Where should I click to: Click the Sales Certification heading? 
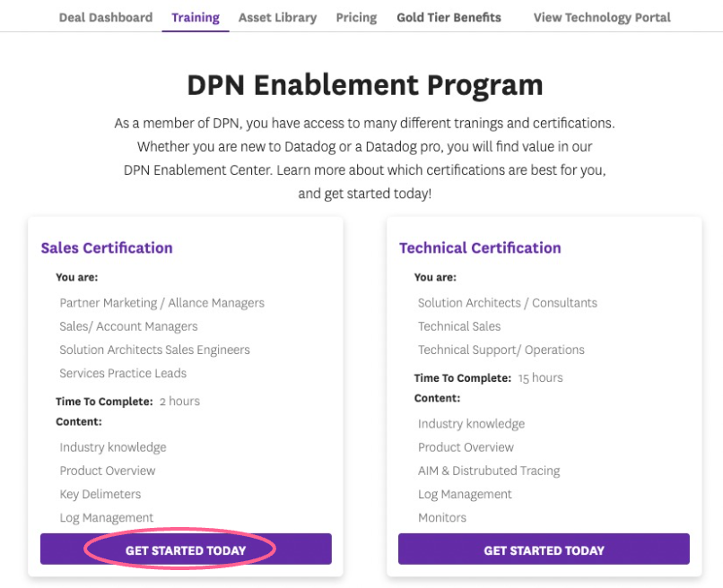coord(107,248)
